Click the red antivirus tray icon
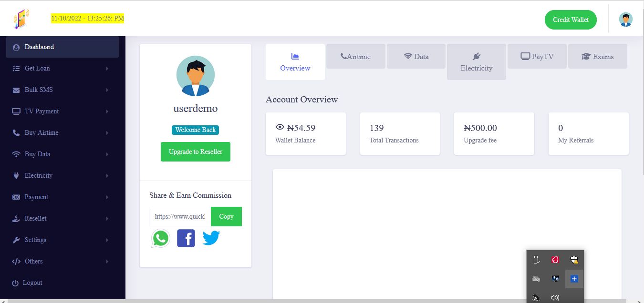644x303 pixels. 555,260
